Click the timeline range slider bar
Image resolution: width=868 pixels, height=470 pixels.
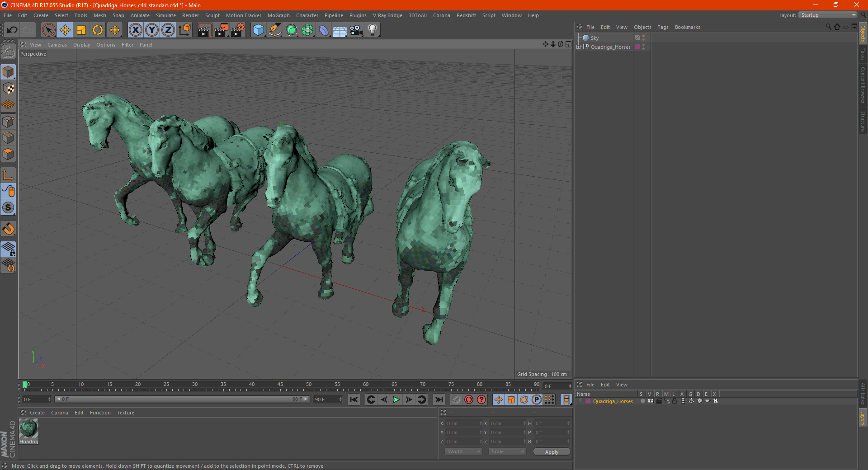coord(182,399)
